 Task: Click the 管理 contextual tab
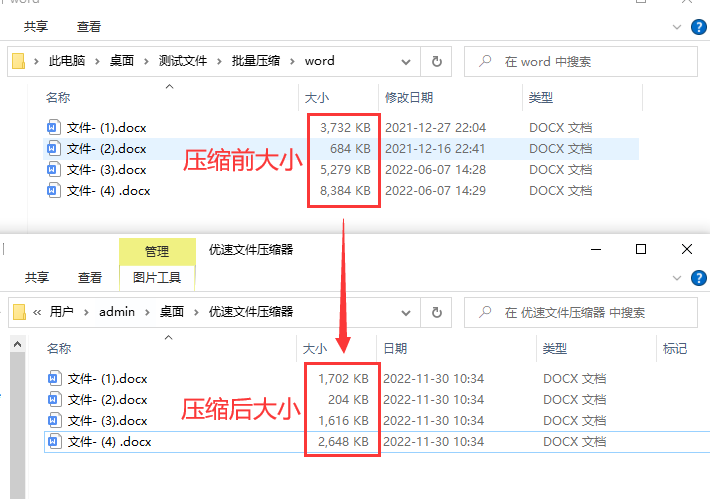[x=157, y=251]
